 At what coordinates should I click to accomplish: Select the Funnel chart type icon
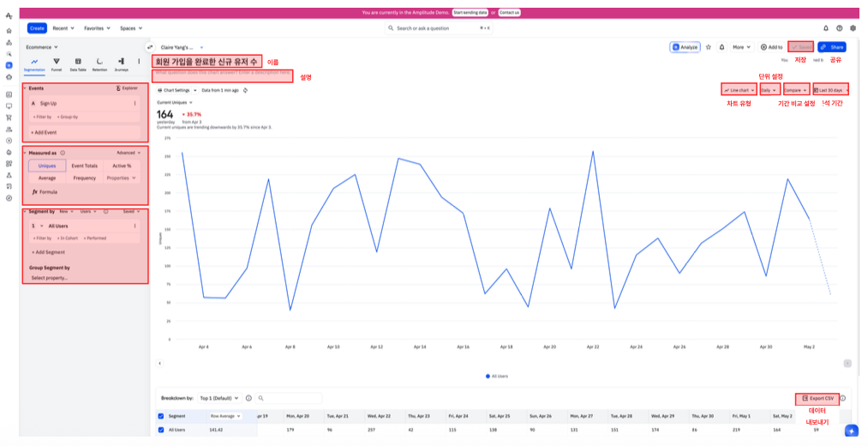coord(57,64)
